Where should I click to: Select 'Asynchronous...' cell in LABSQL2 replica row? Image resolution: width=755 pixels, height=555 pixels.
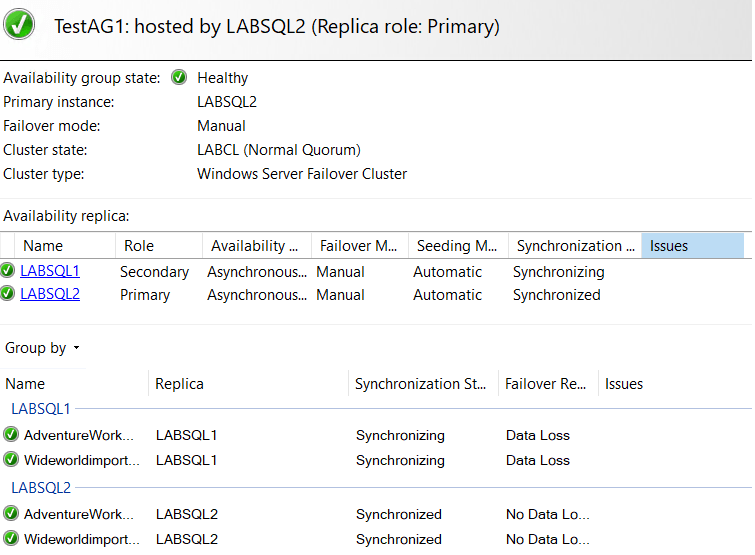click(x=257, y=295)
